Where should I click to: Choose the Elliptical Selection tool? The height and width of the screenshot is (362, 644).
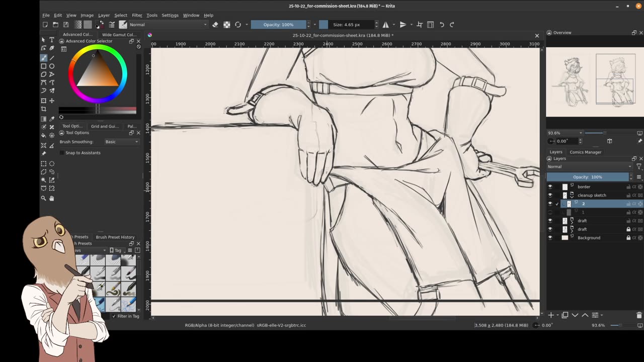52,164
